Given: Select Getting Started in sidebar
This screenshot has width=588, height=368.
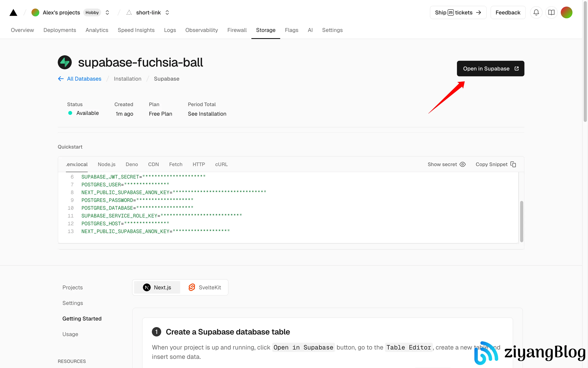Looking at the screenshot, I should [82, 319].
